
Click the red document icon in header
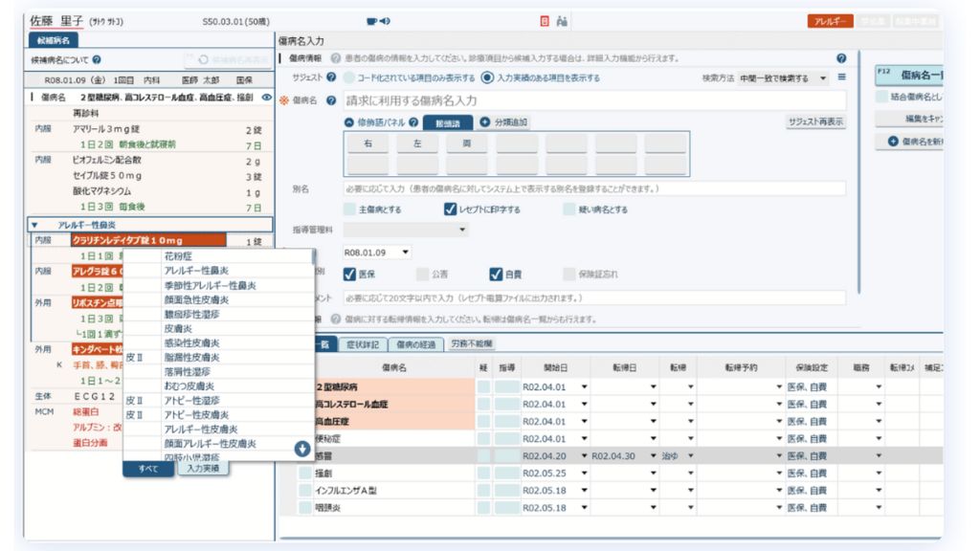(544, 20)
